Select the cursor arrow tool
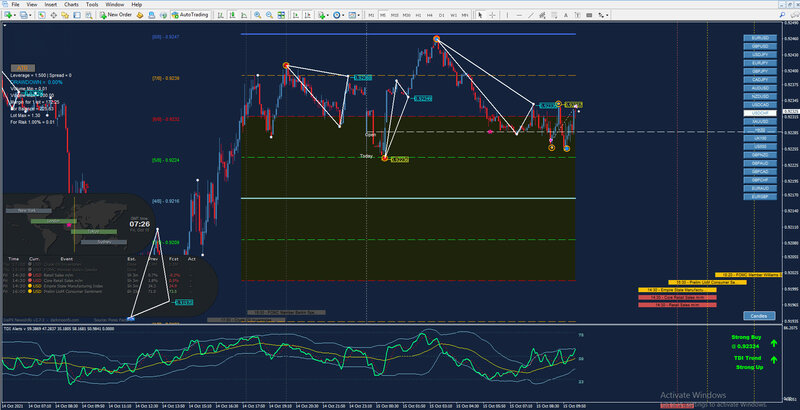800x410 pixels. (480, 15)
